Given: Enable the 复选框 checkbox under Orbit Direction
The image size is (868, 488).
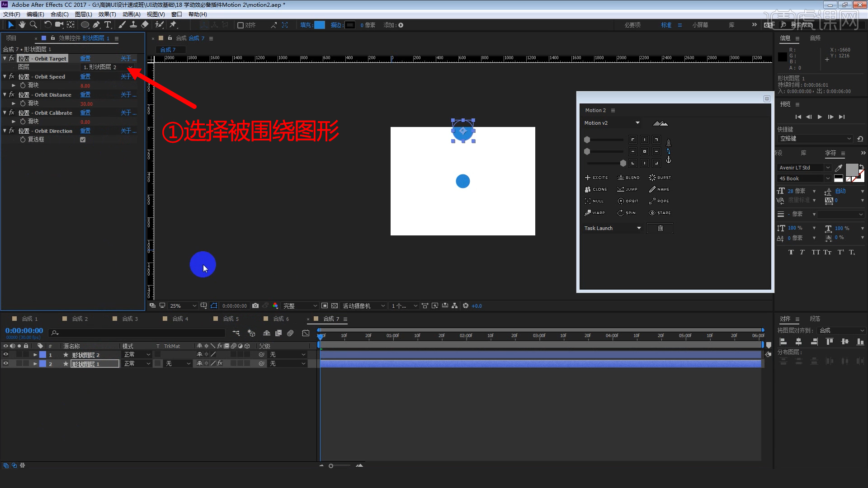Looking at the screenshot, I should [x=82, y=139].
